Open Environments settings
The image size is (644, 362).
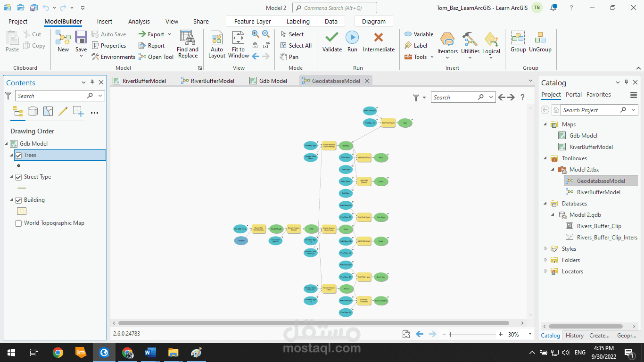tap(113, 57)
